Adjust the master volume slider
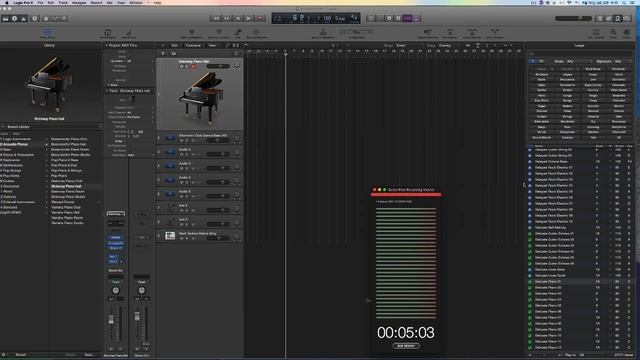 click(573, 18)
